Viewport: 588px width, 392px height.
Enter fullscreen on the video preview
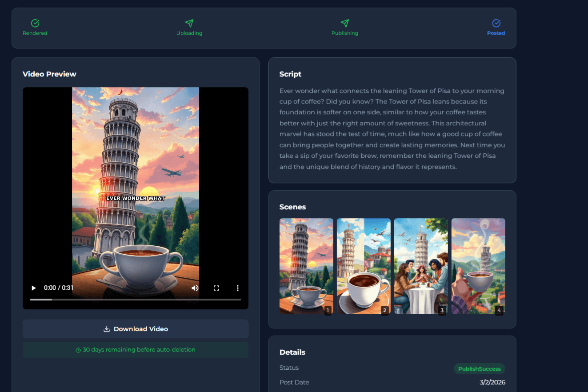click(216, 288)
